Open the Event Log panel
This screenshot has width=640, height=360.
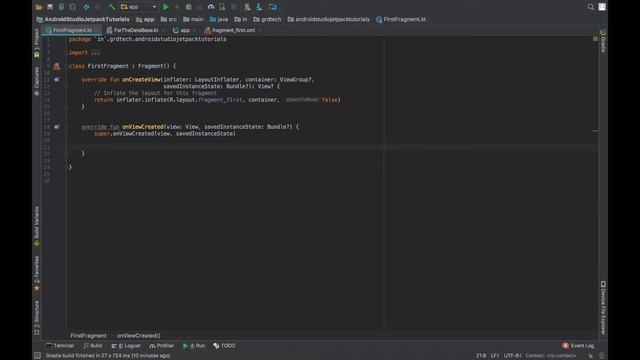pos(578,346)
